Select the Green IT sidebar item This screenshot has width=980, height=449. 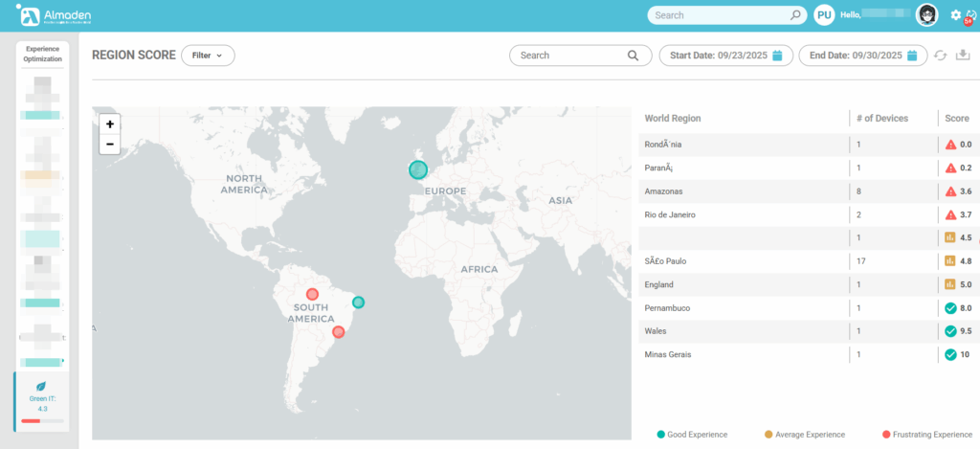coord(42,402)
